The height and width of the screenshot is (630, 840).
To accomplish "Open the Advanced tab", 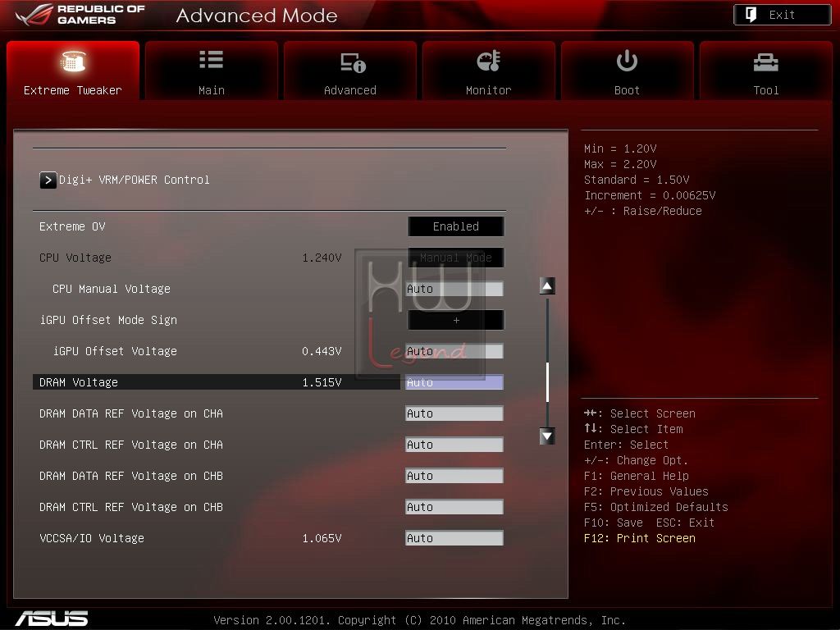I will pyautogui.click(x=349, y=71).
